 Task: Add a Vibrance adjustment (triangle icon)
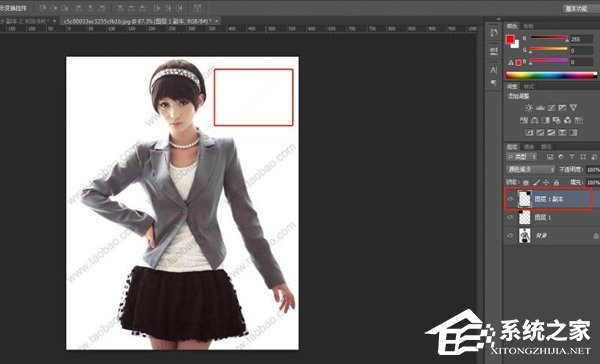(x=573, y=108)
